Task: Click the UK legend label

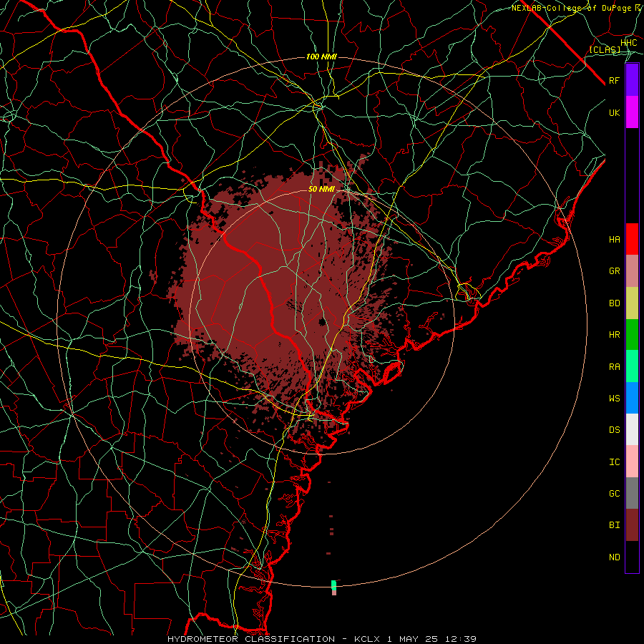Action: click(614, 112)
